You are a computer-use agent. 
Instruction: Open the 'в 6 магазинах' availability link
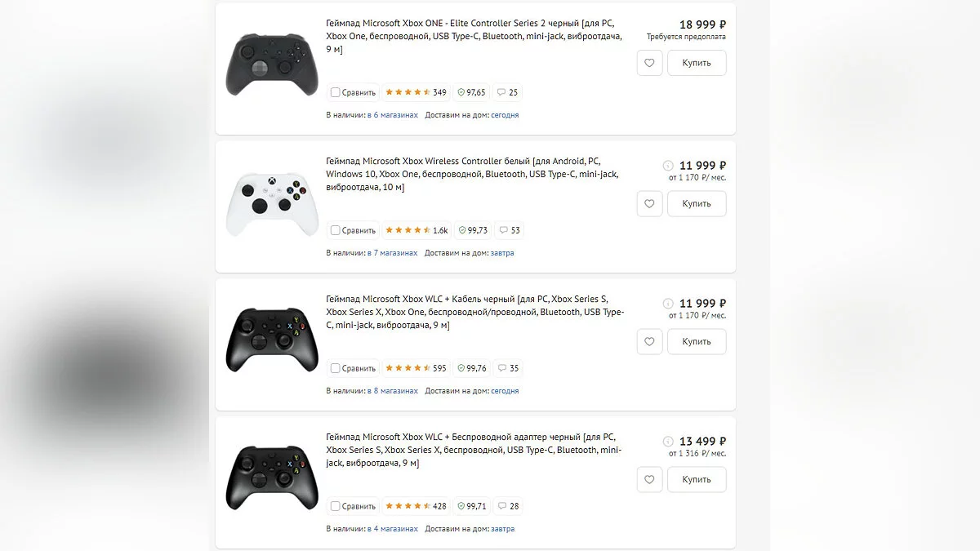[392, 115]
